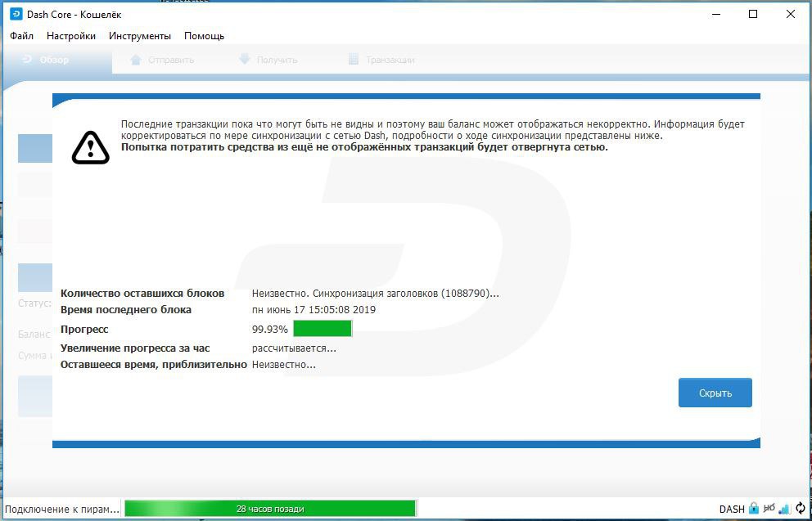Click the Dash icon on Обзор tab
This screenshot has width=812, height=521.
click(28, 60)
